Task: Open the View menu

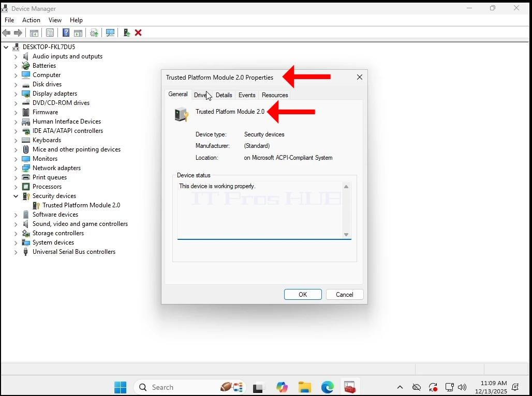Action: pyautogui.click(x=55, y=20)
